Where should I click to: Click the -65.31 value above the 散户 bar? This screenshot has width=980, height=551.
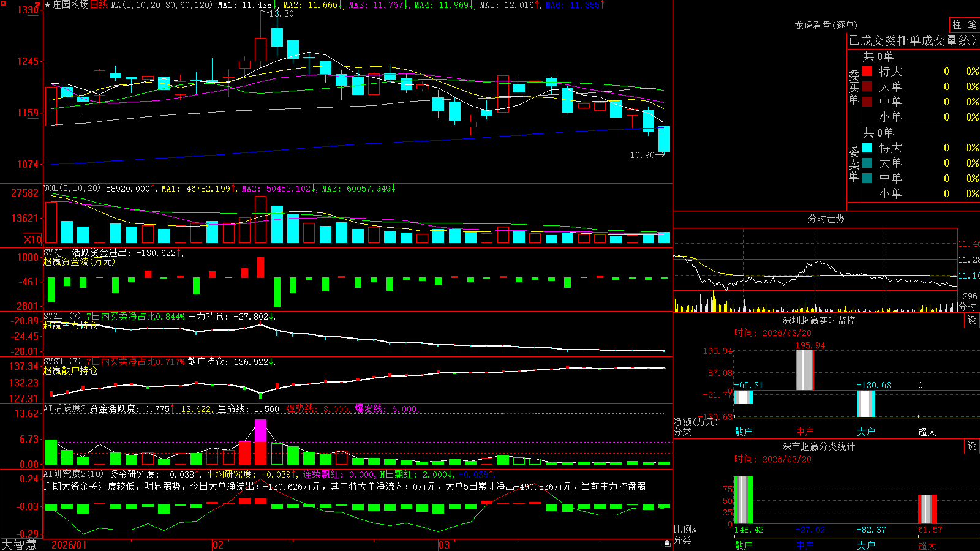(x=748, y=385)
